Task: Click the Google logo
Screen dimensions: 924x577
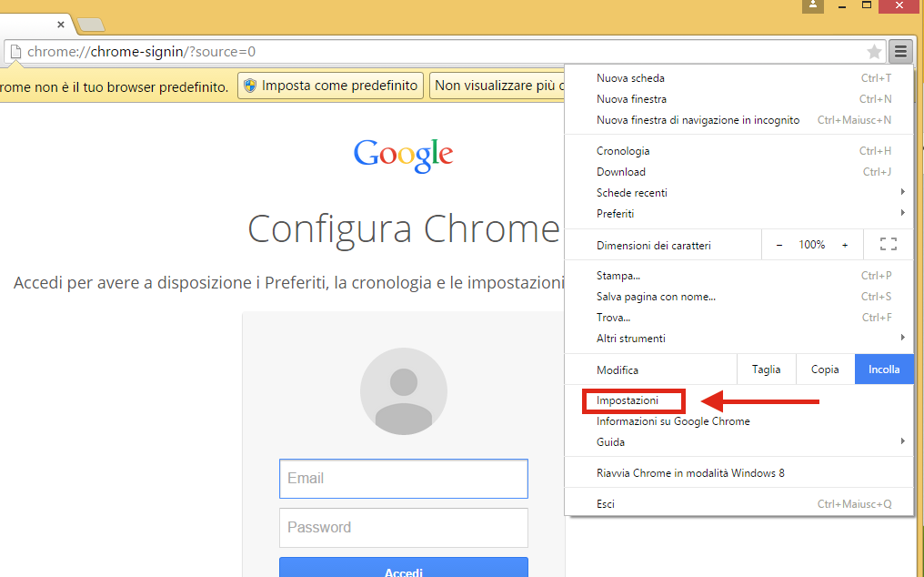Action: [403, 155]
